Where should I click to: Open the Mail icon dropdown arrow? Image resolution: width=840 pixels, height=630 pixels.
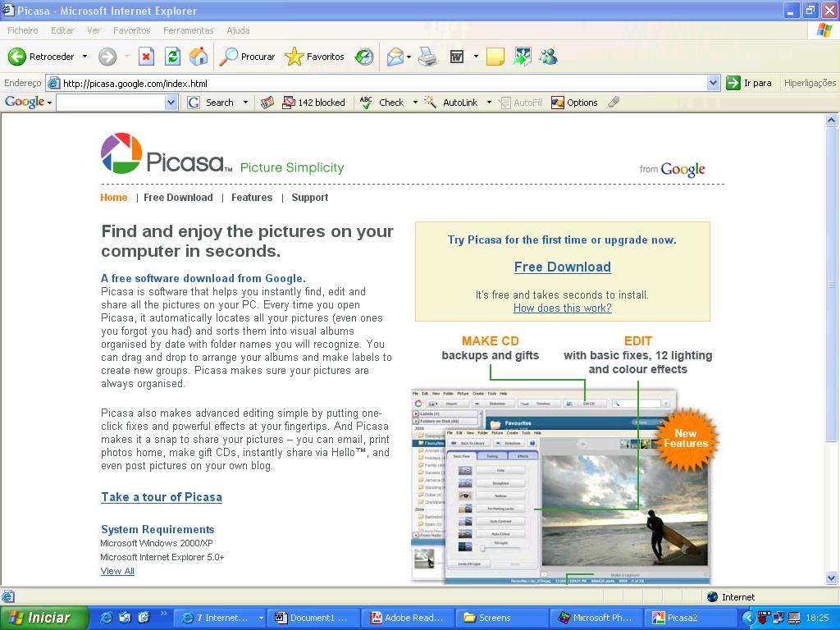point(409,57)
